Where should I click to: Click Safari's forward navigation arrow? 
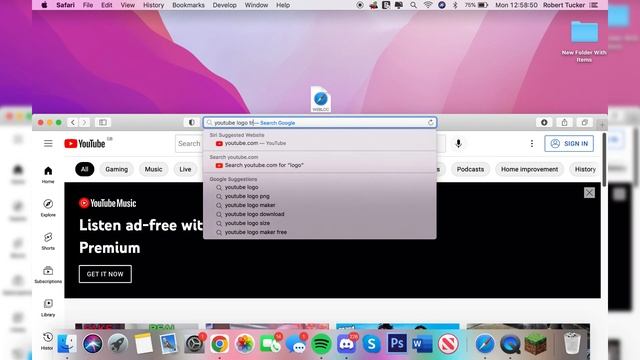pyautogui.click(x=84, y=122)
